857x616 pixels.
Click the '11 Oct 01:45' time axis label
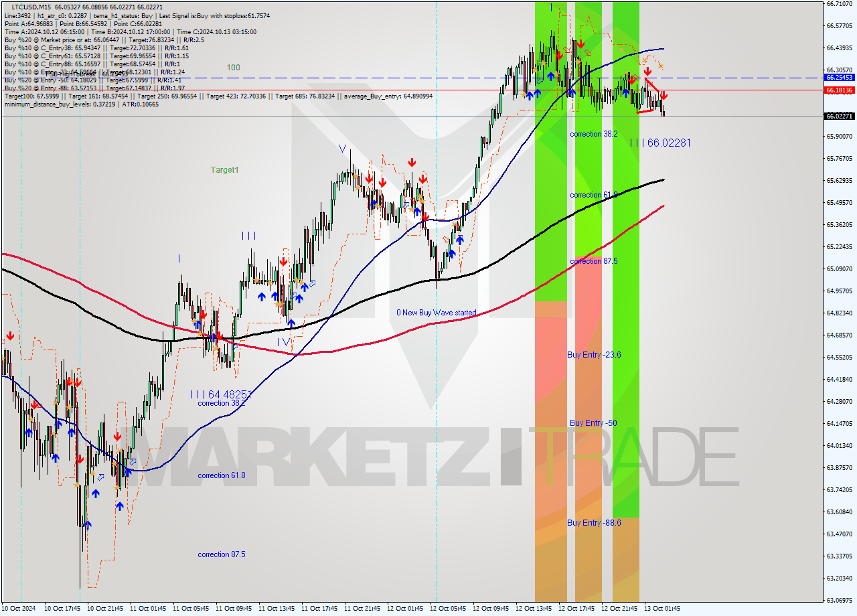pyautogui.click(x=148, y=609)
